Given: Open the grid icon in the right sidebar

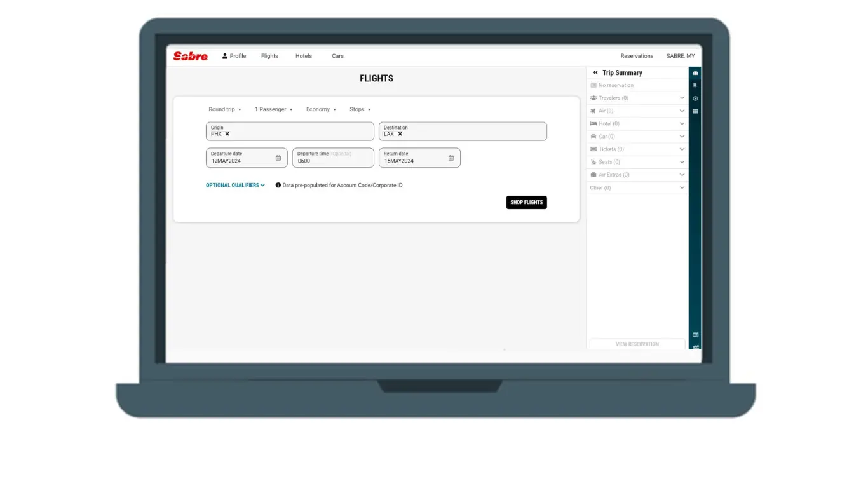Looking at the screenshot, I should [x=695, y=111].
